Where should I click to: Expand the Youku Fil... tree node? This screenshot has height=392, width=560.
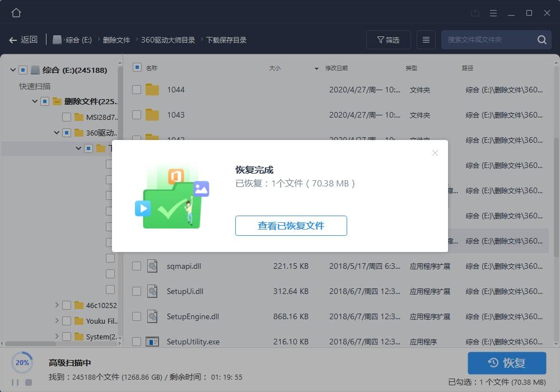[56, 321]
